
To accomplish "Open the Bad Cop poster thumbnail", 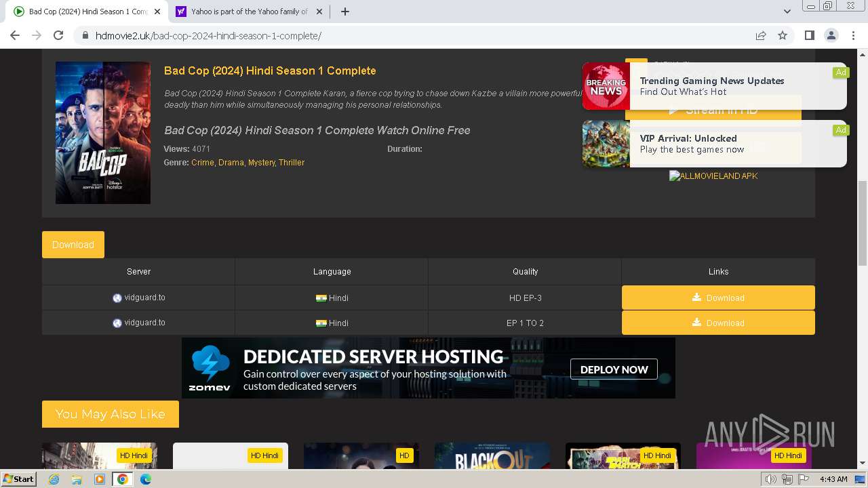I will pyautogui.click(x=103, y=133).
